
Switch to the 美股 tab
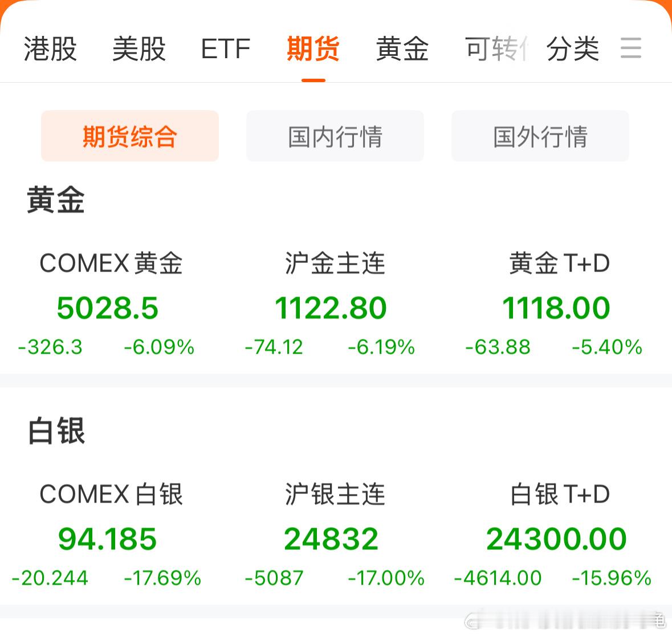point(140,49)
